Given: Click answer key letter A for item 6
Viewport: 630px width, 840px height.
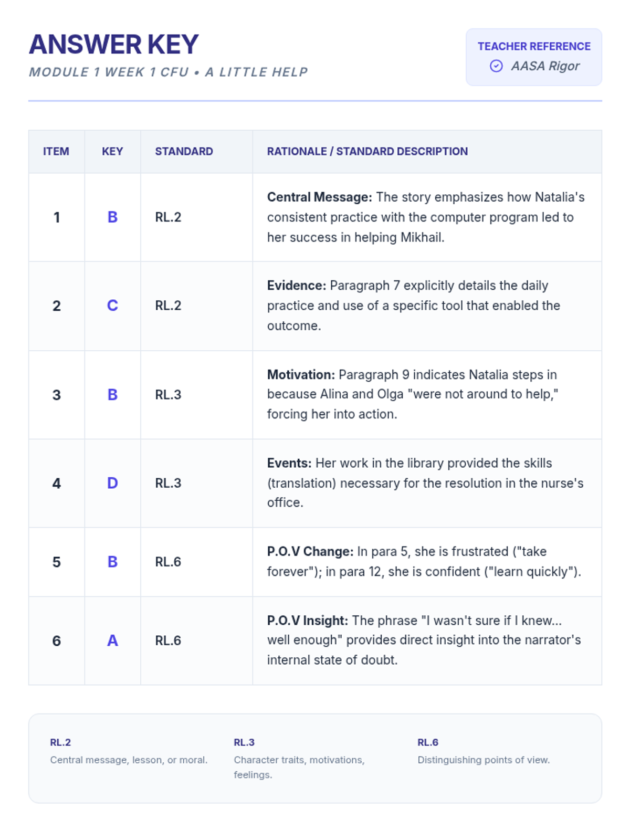Looking at the screenshot, I should click(x=112, y=640).
